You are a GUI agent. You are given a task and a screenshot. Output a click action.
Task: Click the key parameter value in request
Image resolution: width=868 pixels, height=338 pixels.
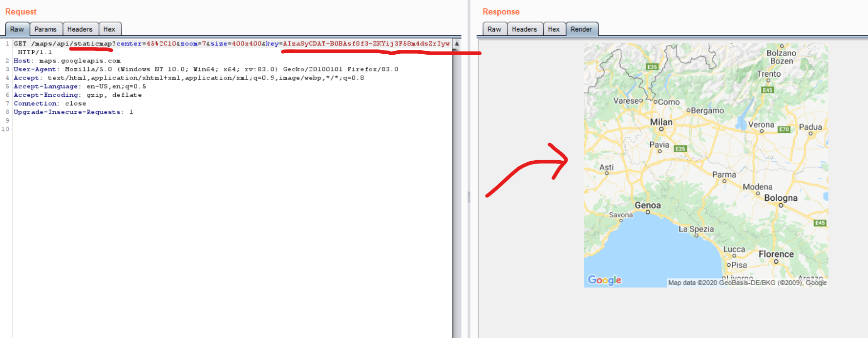pos(366,44)
